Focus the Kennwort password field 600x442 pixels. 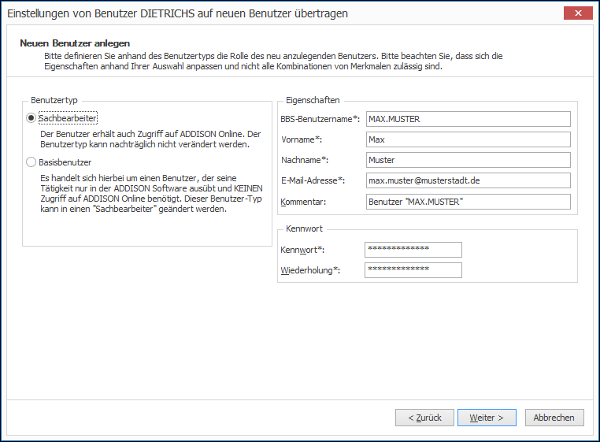coord(413,250)
